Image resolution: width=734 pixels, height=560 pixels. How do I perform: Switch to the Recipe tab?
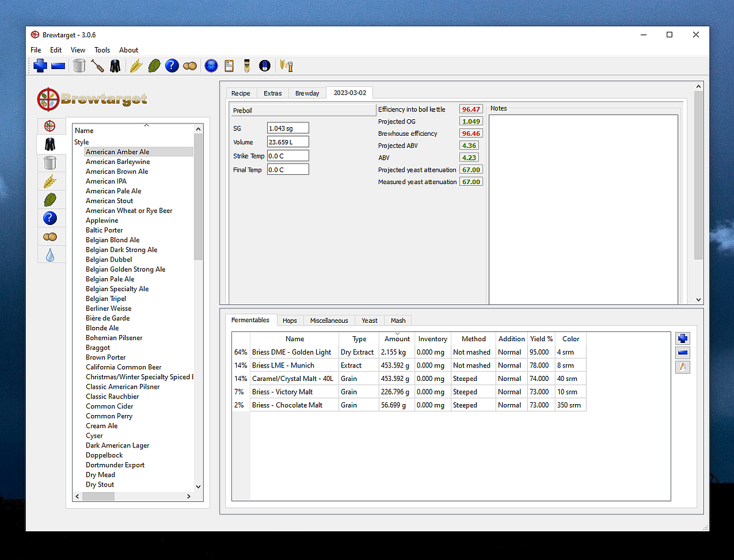(x=240, y=93)
